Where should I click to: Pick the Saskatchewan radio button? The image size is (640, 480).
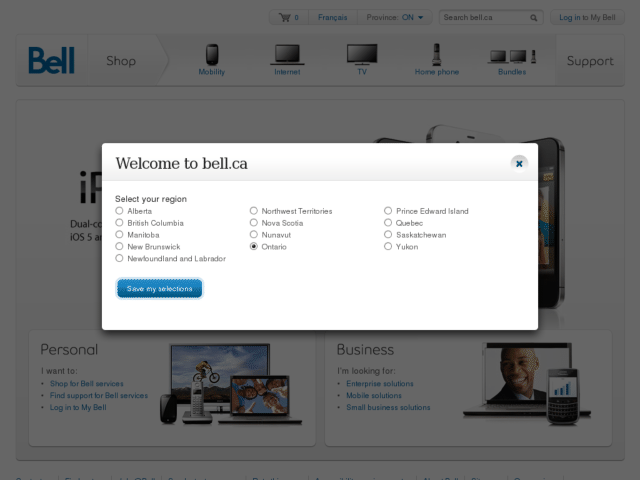click(x=388, y=235)
